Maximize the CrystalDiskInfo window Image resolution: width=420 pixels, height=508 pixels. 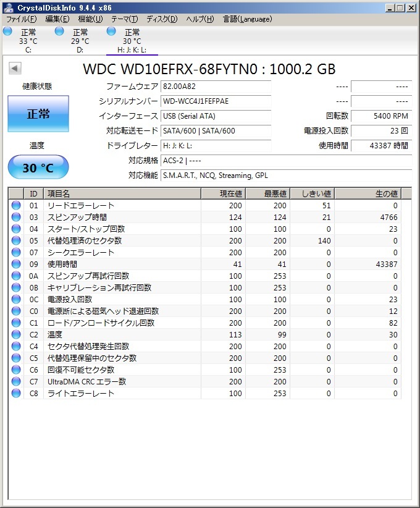(x=400, y=8)
